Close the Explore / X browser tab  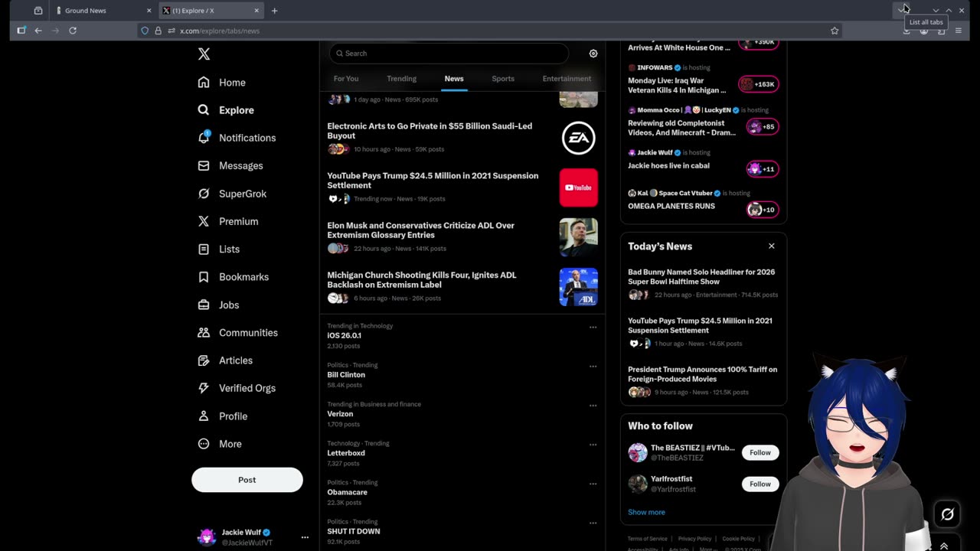point(257,11)
